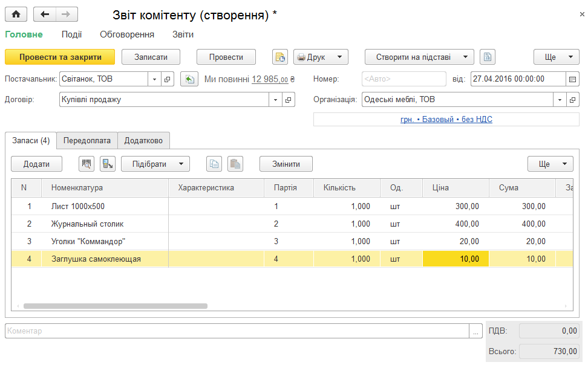588x365 pixels.
Task: Open the table toolbar Ще menu
Action: click(x=550, y=164)
